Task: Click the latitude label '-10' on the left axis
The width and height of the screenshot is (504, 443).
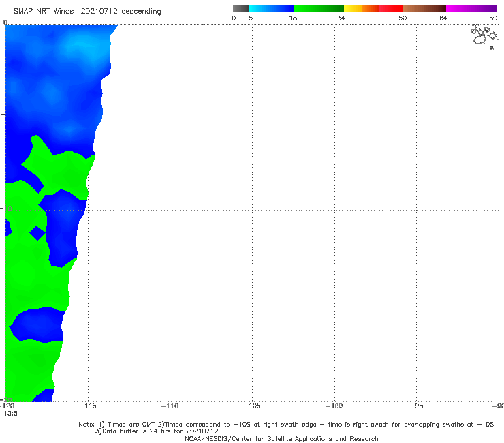Action: point(6,209)
